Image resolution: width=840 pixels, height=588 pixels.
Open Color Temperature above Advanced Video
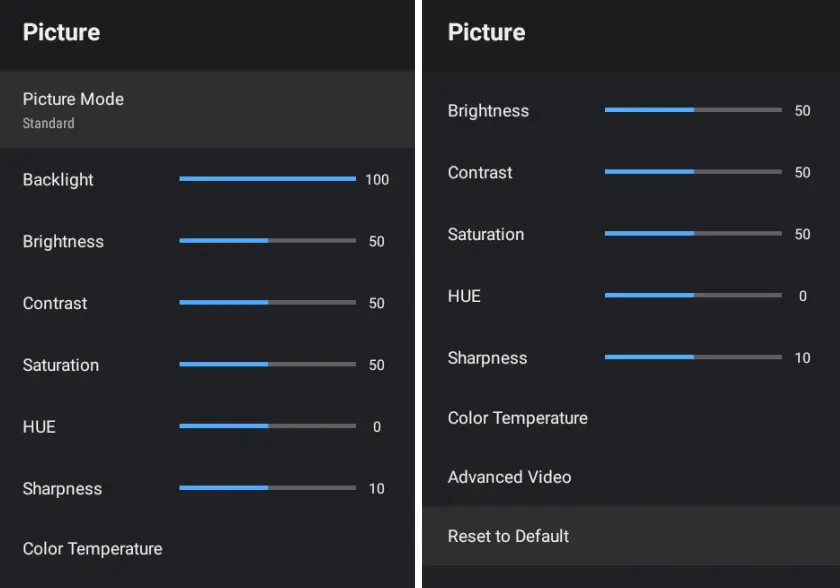[x=518, y=418]
